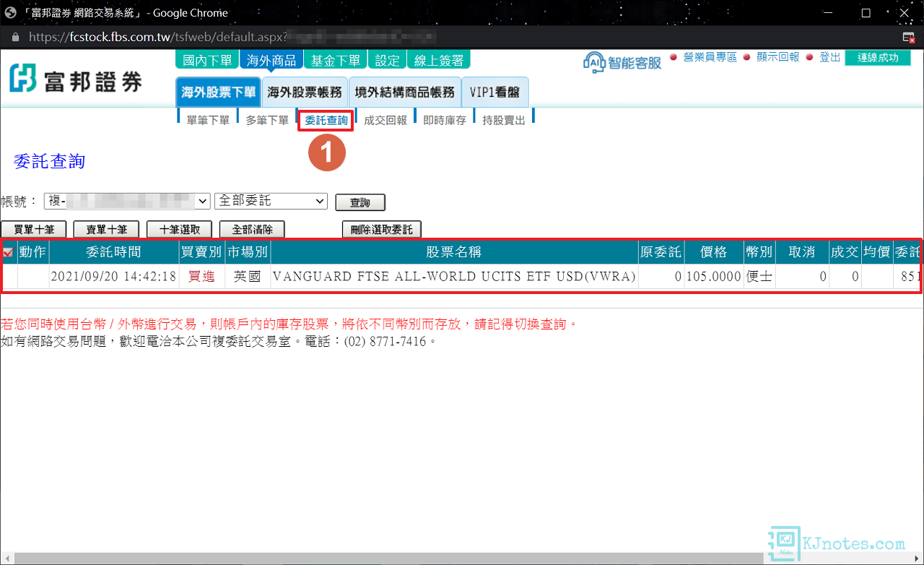Select the VIP1看盤 tab
Viewport: 924px width, 565px height.
tap(495, 92)
